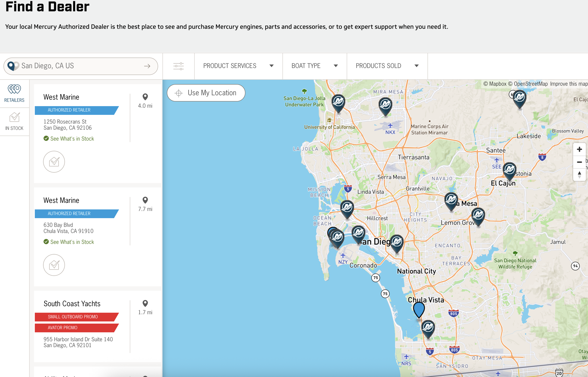Expand the Product Services dropdown
588x377 pixels.
[x=238, y=66]
